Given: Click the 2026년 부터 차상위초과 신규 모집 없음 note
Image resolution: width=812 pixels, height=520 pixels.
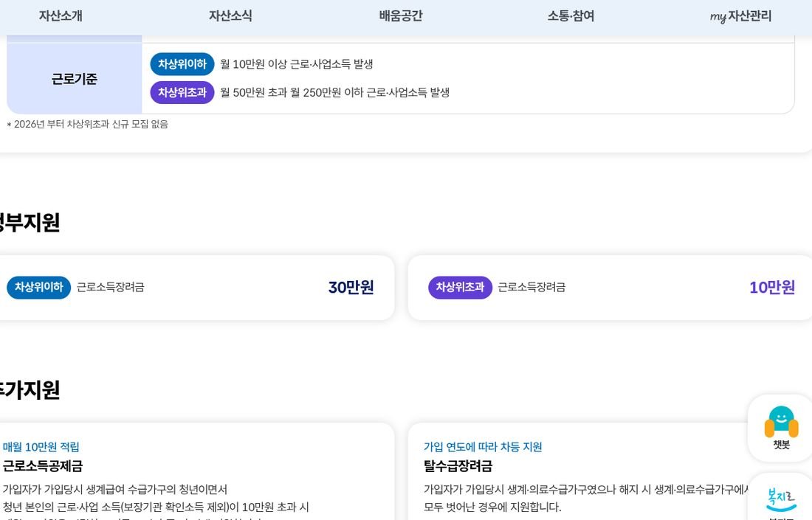Looking at the screenshot, I should pyautogui.click(x=88, y=124).
